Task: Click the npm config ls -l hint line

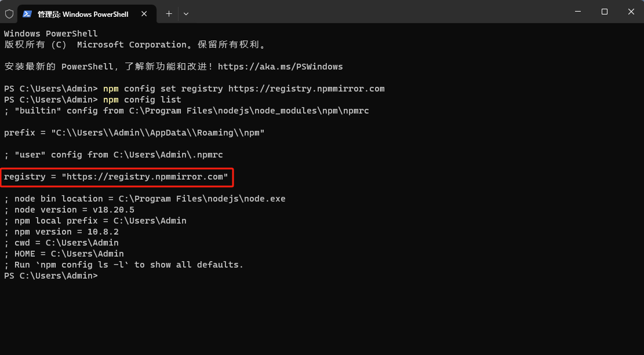Action: pos(123,265)
